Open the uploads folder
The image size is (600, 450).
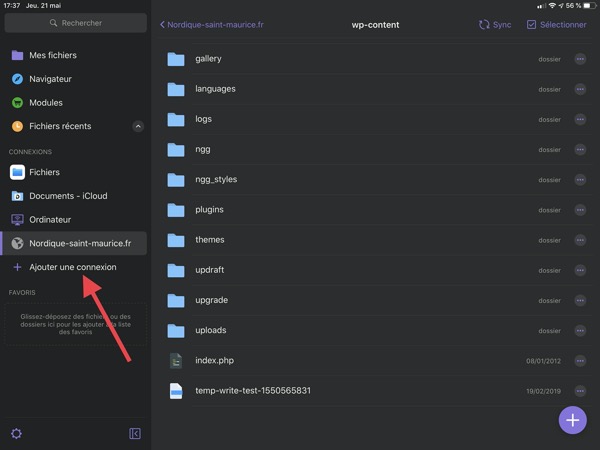(211, 330)
